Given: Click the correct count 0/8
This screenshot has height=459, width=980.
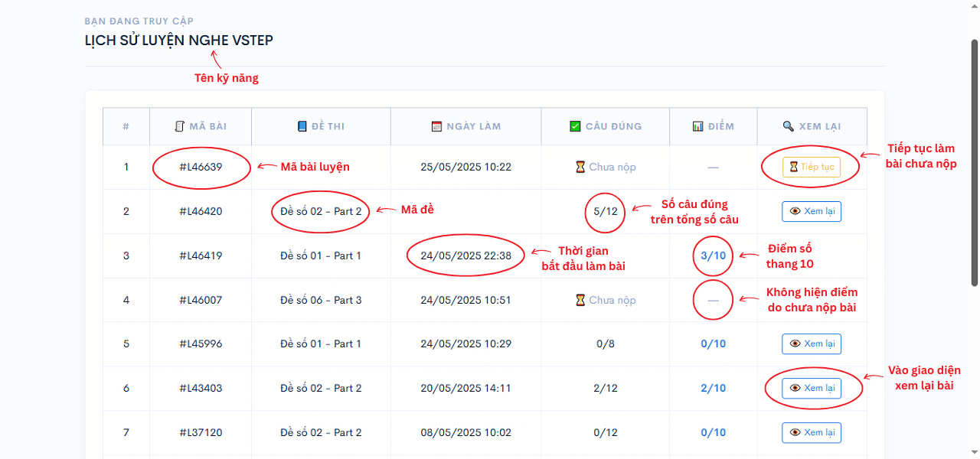Looking at the screenshot, I should coord(606,343).
